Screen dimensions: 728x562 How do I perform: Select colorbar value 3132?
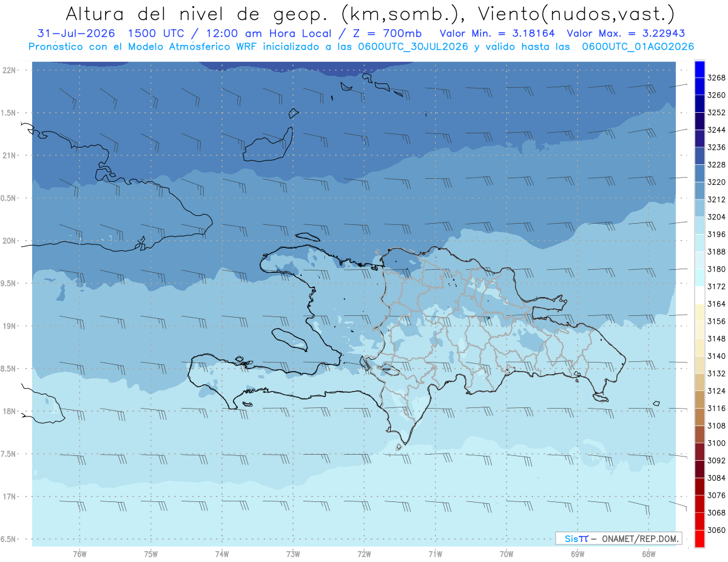(716, 373)
